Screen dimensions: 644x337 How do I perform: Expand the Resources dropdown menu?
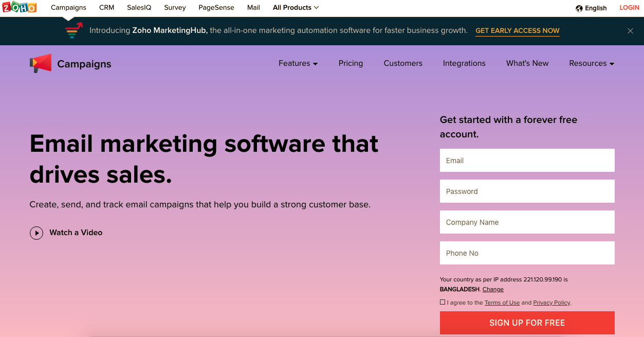tap(591, 63)
